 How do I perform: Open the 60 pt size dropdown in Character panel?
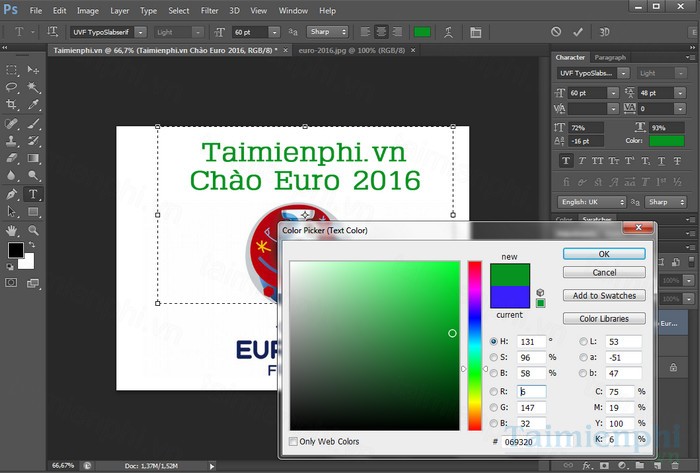pos(613,93)
